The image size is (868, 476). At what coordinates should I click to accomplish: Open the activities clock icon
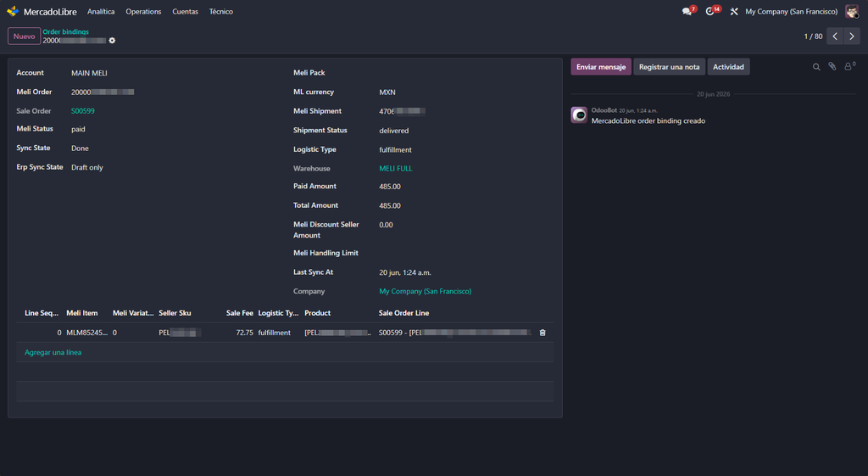709,12
